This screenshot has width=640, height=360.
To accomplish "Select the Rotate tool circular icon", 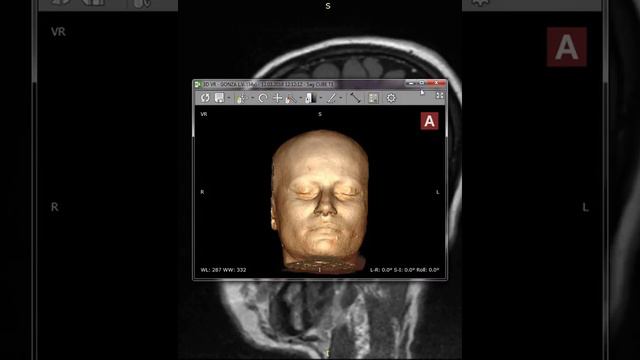I will 263,98.
